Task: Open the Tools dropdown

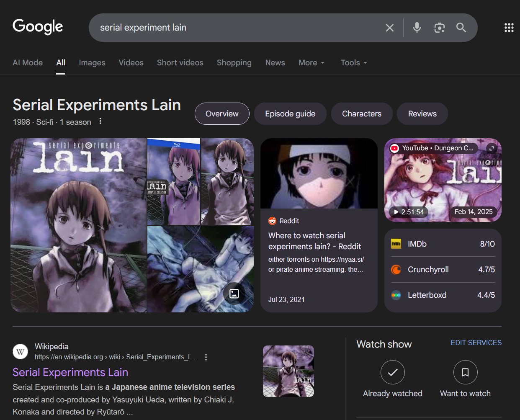Action: coord(354,63)
